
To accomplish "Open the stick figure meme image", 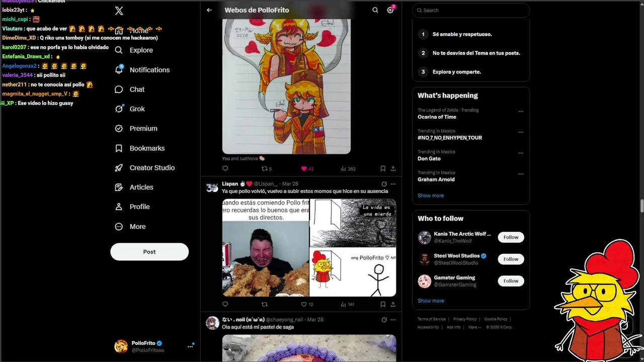I will [353, 248].
